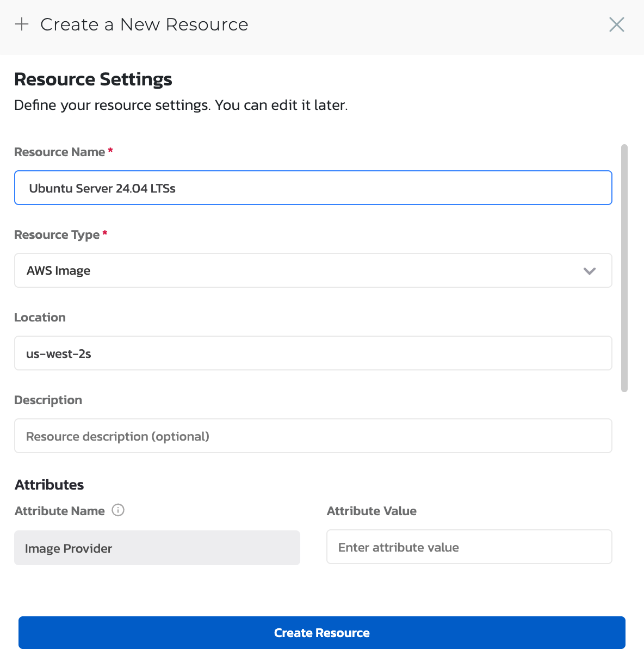Click the plus icon beside Create a New Resource
Screen dimensions: 644x668
pos(22,24)
